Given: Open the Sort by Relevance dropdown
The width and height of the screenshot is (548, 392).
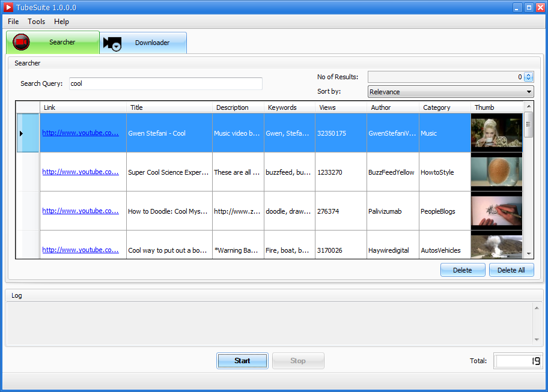Looking at the screenshot, I should pos(451,92).
